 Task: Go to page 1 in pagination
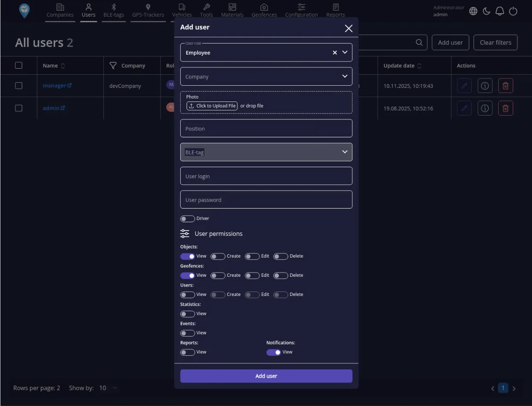click(503, 388)
